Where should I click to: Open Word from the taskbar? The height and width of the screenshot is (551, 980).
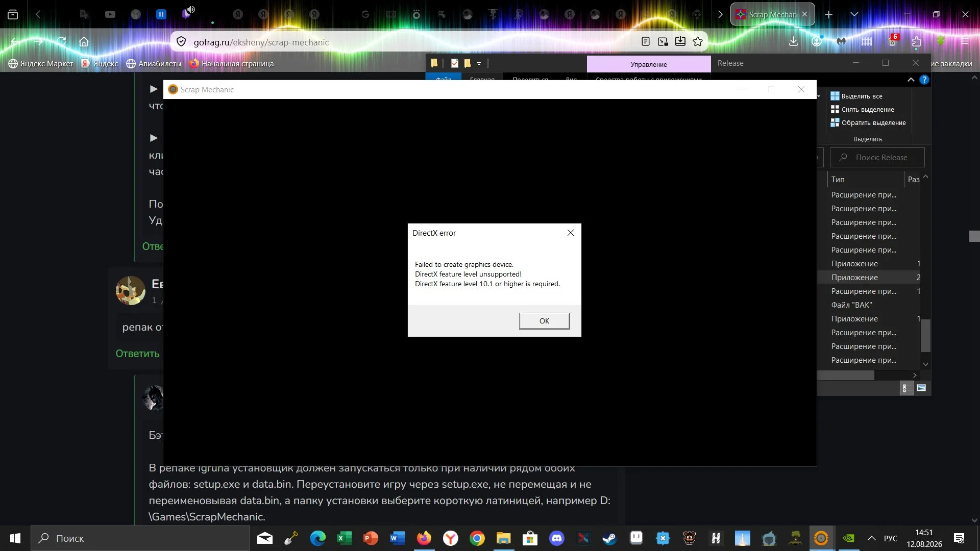(397, 538)
